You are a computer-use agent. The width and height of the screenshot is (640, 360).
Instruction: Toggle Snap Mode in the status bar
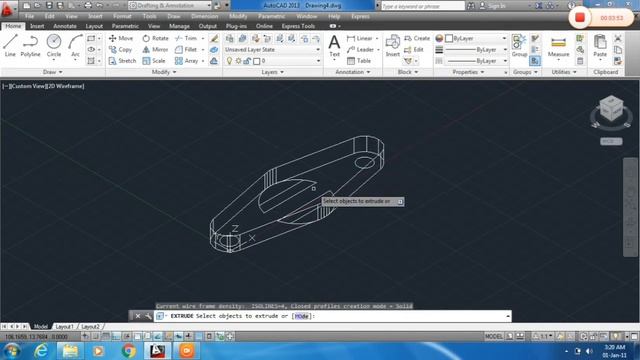(x=95, y=336)
